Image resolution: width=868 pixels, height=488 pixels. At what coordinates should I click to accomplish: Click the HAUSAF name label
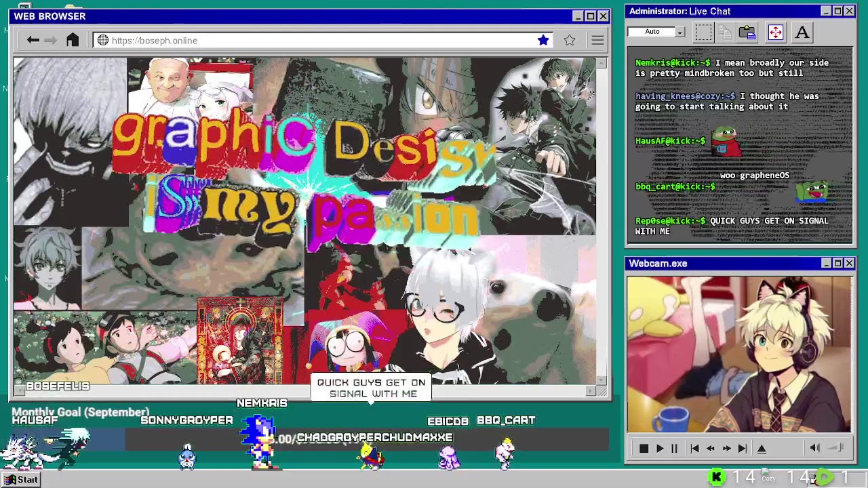tap(35, 420)
